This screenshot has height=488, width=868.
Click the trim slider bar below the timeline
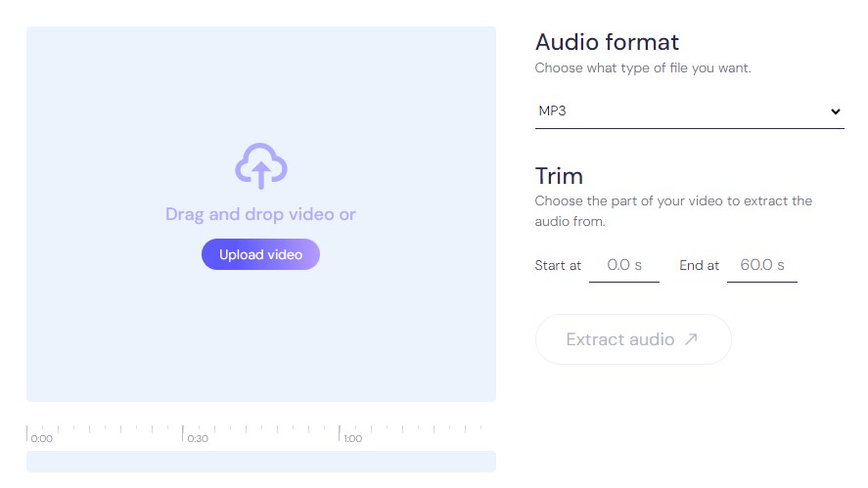(x=261, y=462)
